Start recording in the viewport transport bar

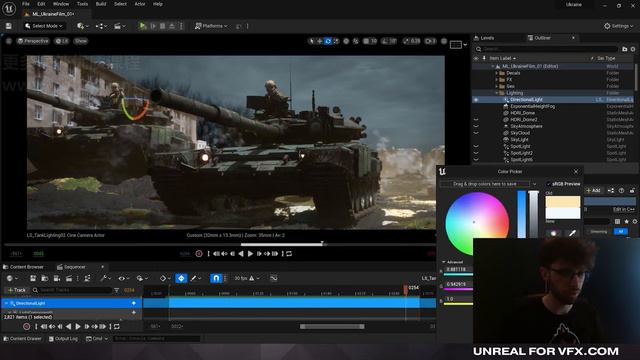[199, 253]
